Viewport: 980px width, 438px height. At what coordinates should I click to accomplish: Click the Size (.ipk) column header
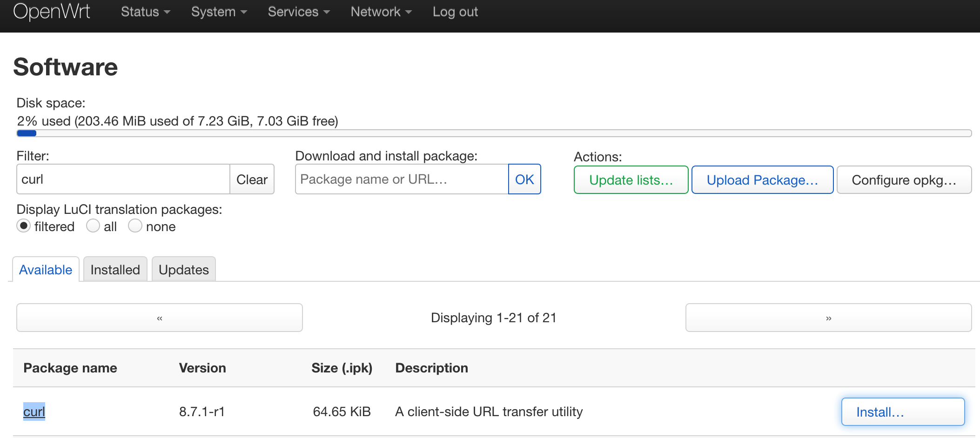click(342, 368)
